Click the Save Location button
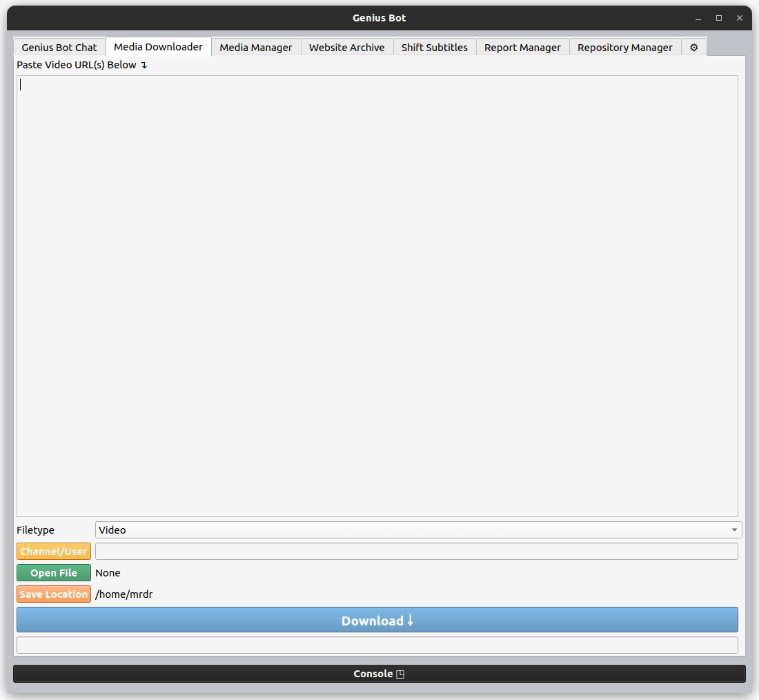Screen dimensions: 759x700 (53, 594)
